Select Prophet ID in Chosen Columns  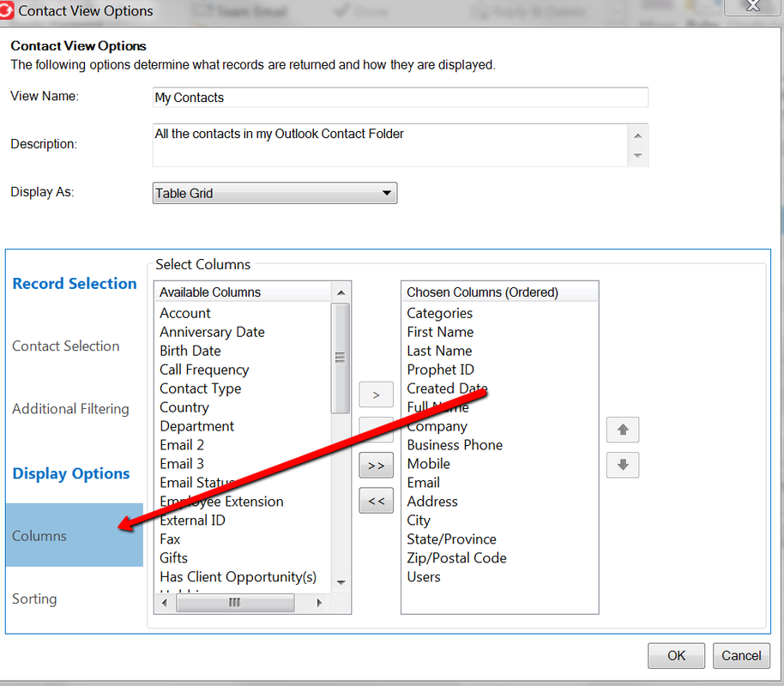[x=441, y=370]
